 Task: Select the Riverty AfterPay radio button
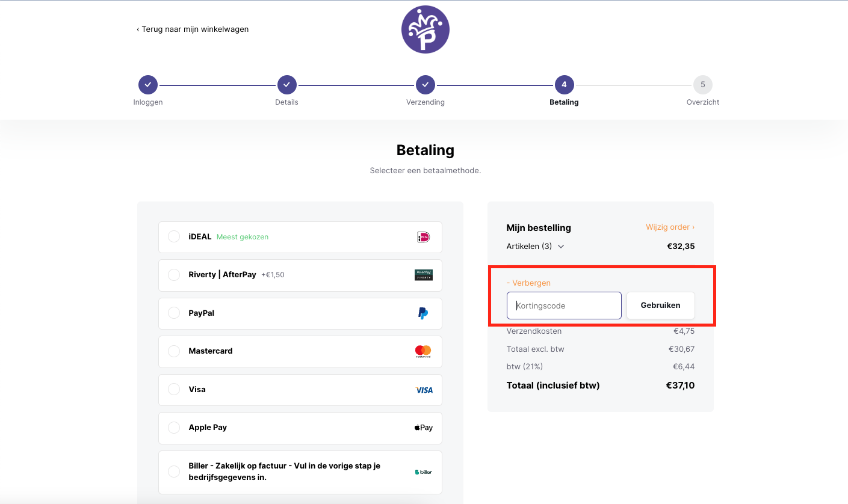point(174,275)
